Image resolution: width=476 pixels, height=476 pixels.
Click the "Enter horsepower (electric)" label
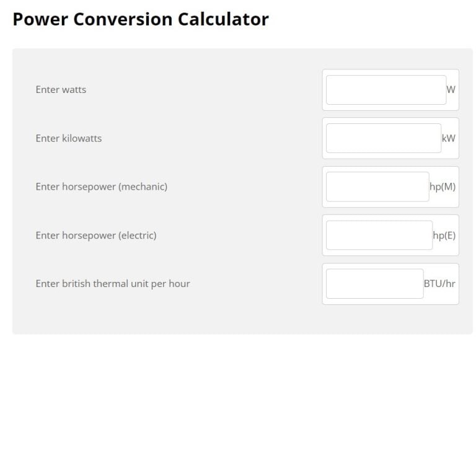95,236
